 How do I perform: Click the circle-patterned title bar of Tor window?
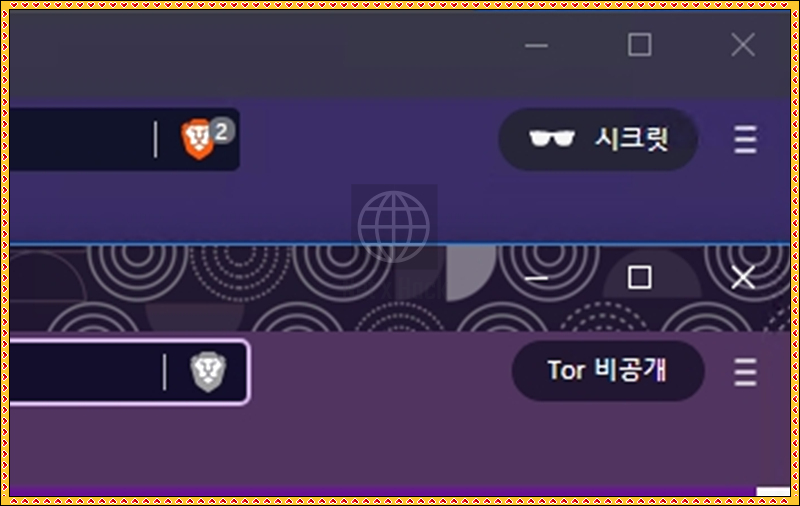click(x=255, y=288)
